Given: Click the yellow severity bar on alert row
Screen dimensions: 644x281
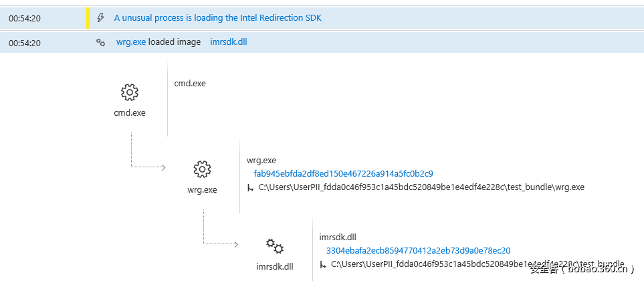Looking at the screenshot, I should pyautogui.click(x=88, y=18).
